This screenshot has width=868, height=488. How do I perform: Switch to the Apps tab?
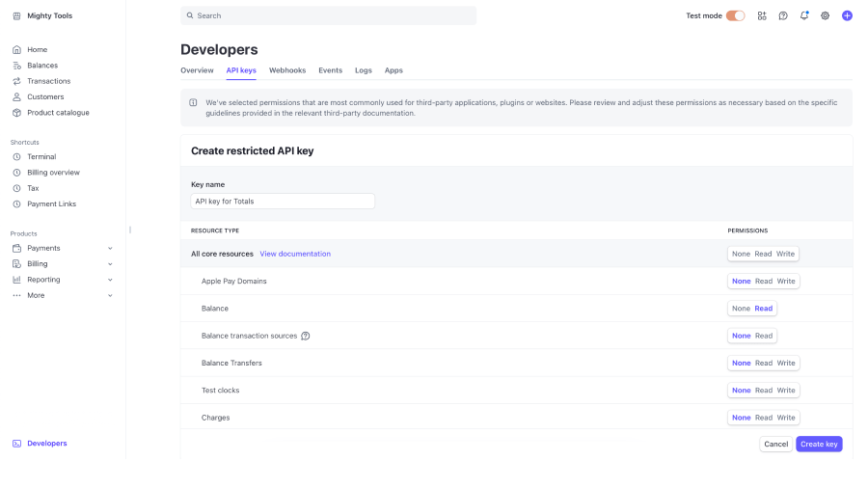393,70
